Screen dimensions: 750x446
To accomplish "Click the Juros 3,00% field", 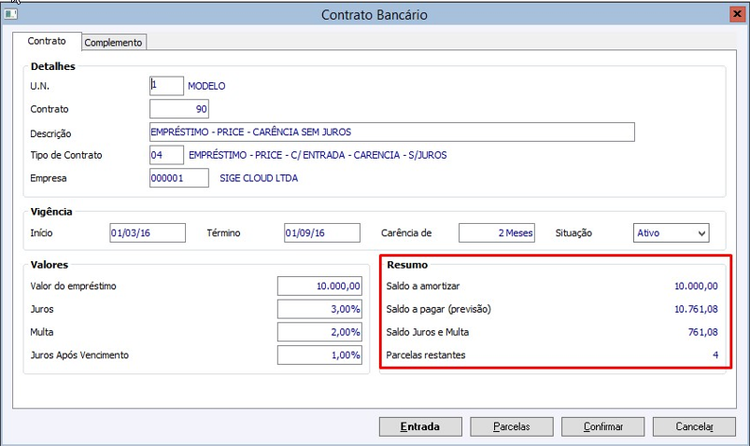I will pyautogui.click(x=320, y=309).
